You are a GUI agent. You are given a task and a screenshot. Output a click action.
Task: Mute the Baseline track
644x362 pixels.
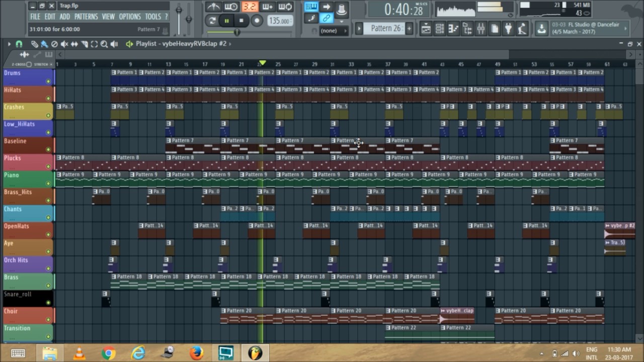[48, 149]
